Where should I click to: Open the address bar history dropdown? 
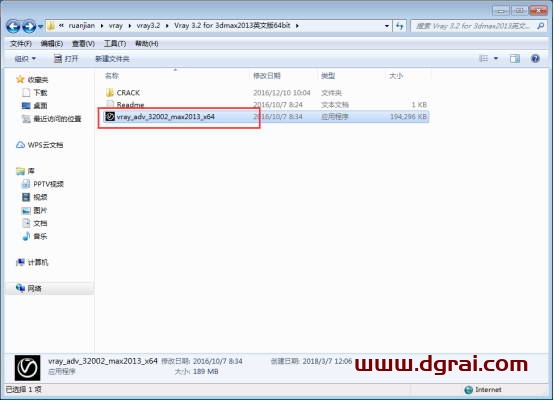click(387, 26)
